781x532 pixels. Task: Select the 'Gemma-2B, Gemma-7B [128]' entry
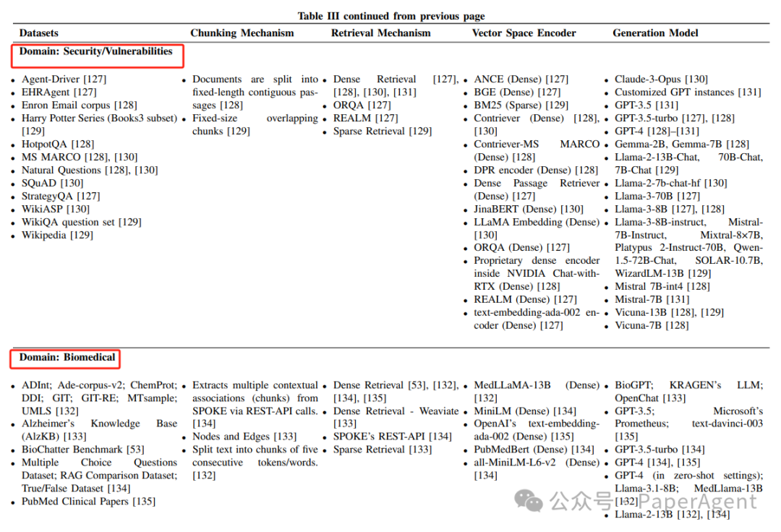682,144
